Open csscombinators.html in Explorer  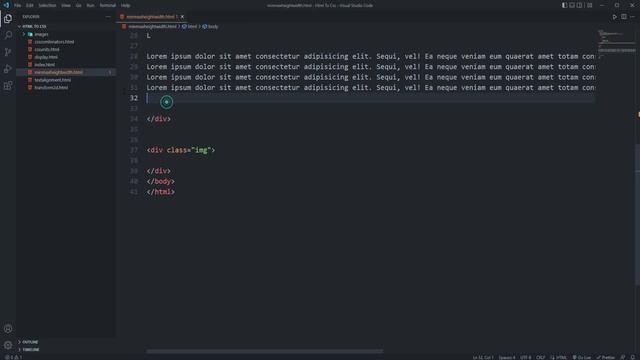pyautogui.click(x=54, y=42)
